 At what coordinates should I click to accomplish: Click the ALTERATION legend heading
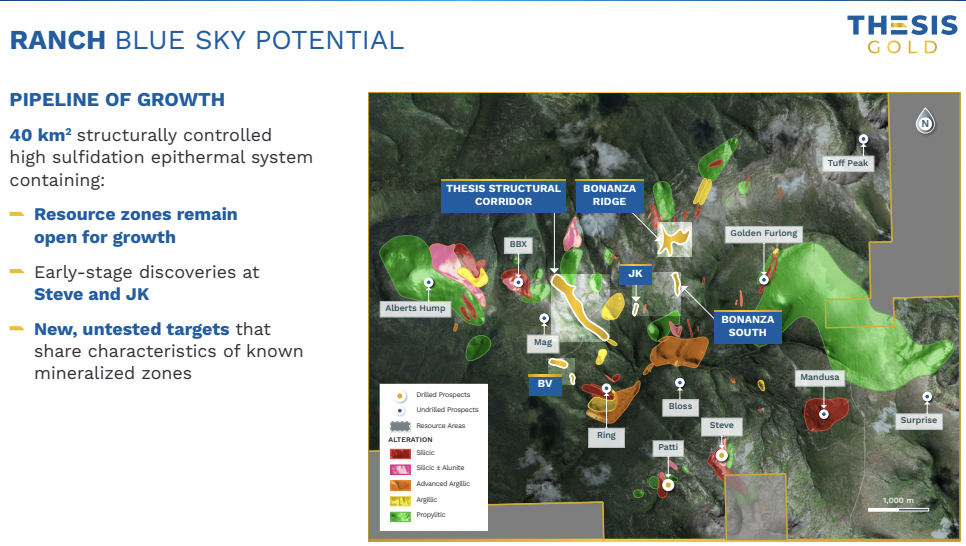pos(410,440)
